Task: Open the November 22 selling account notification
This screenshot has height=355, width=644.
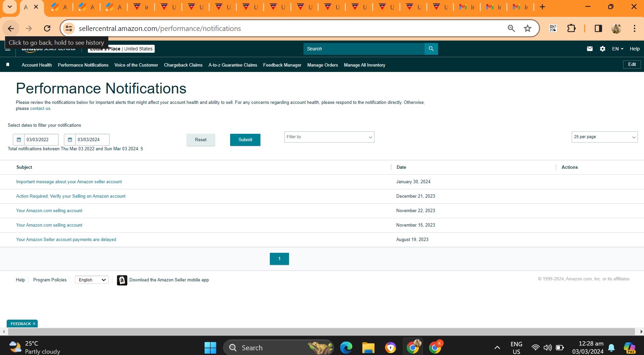Action: coord(49,211)
